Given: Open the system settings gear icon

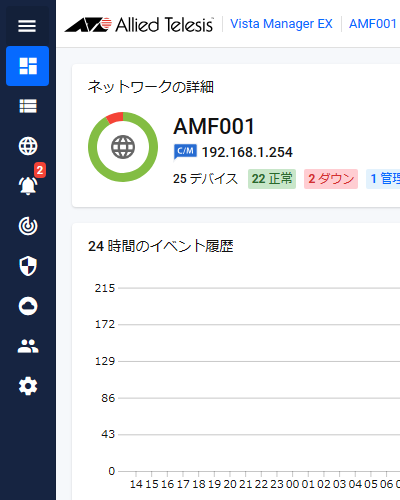Looking at the screenshot, I should [x=28, y=386].
